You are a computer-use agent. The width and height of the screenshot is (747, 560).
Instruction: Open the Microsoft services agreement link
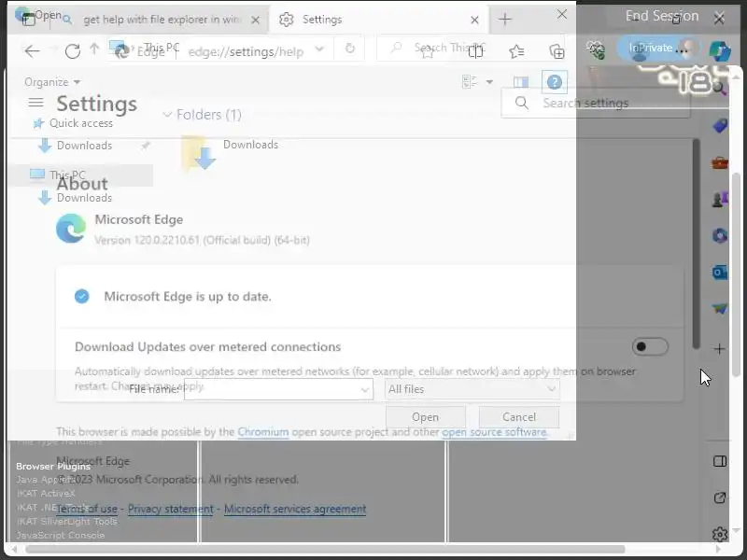295,509
